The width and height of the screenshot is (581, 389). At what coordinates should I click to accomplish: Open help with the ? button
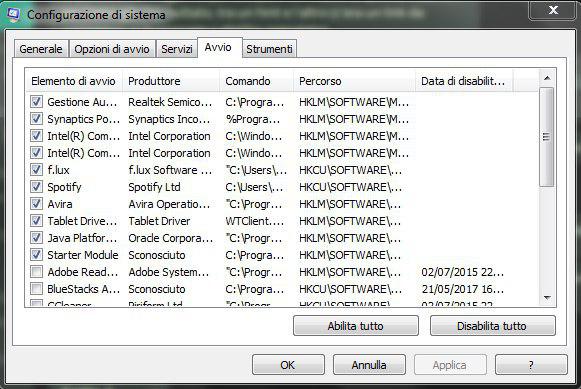click(x=531, y=365)
